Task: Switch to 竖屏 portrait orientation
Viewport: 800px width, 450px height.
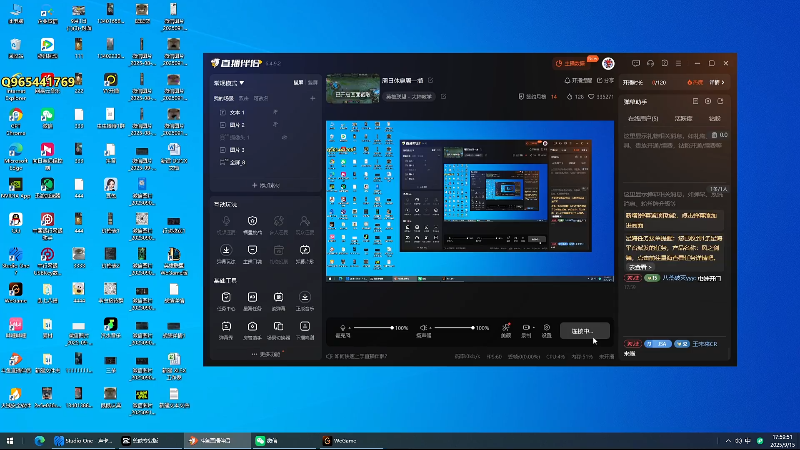Action: tap(313, 83)
